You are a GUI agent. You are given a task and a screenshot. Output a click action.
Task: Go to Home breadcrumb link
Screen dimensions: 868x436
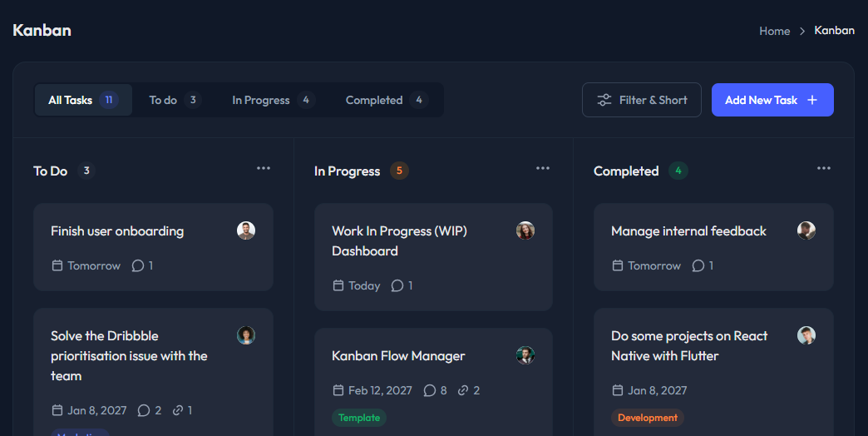click(774, 31)
